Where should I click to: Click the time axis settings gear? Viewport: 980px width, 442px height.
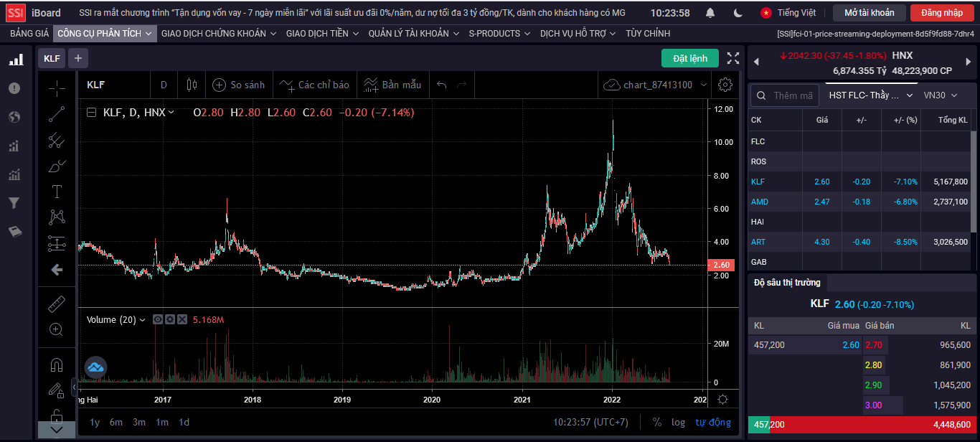[x=723, y=400]
